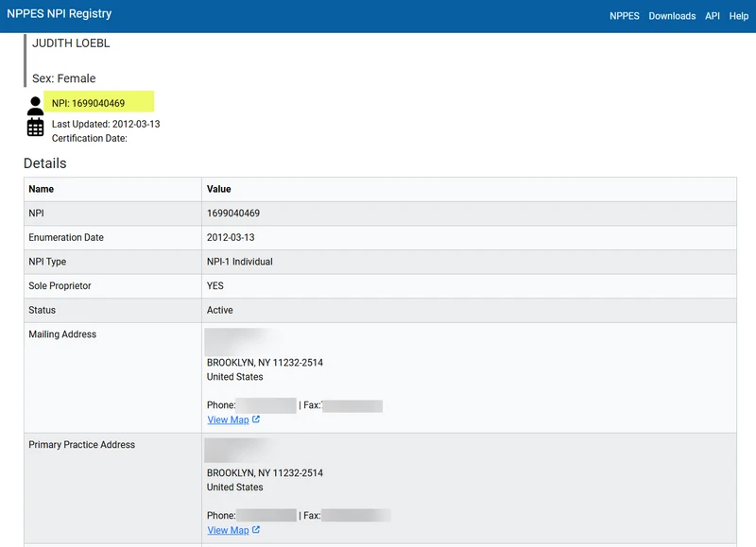Click the Sole Proprietor row label
Image resolution: width=756 pixels, height=547 pixels.
[x=60, y=286]
